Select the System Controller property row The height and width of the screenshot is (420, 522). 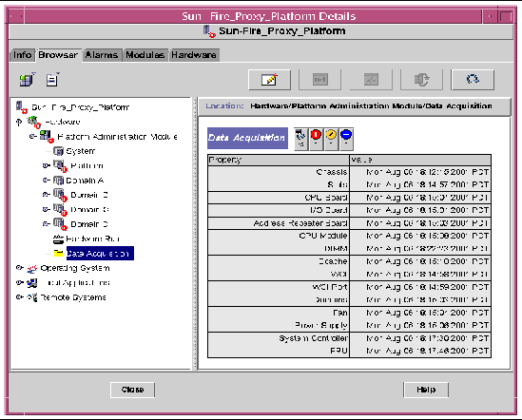point(349,338)
